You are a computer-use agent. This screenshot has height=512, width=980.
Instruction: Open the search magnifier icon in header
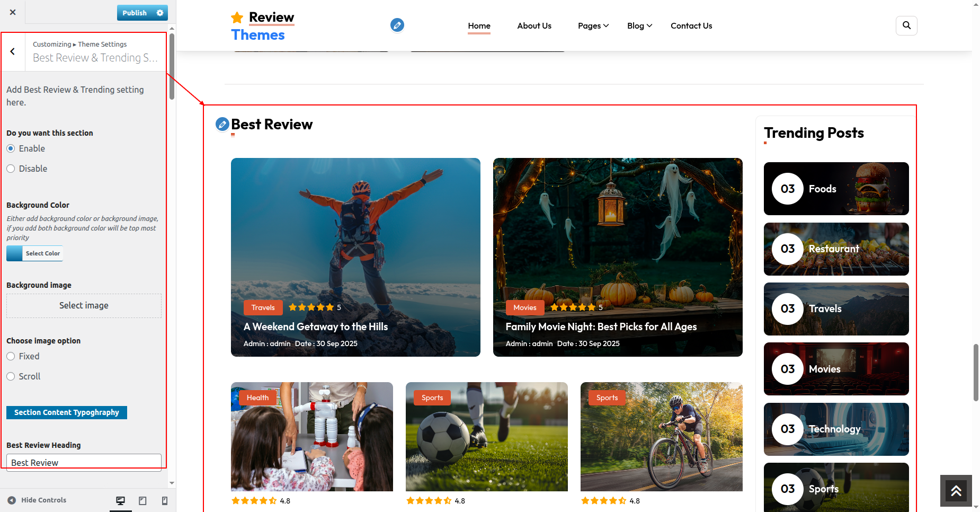click(x=906, y=25)
